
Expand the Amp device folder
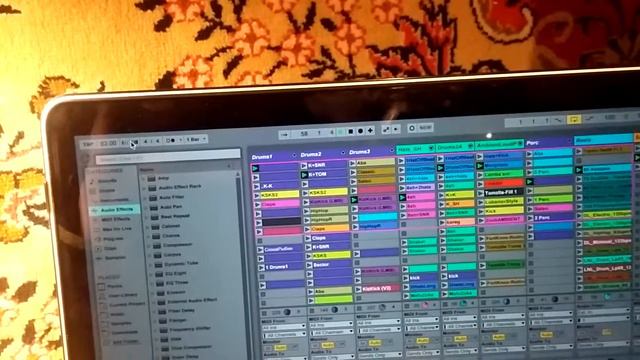[x=144, y=178]
